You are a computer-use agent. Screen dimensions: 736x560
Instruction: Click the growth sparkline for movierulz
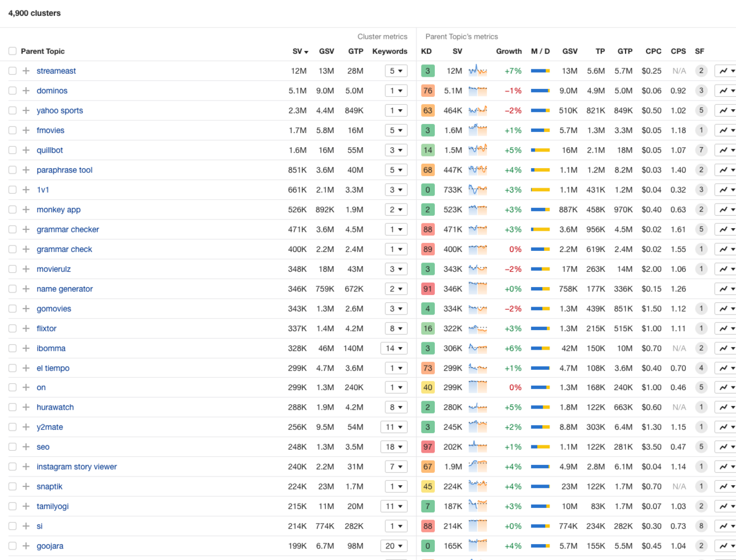tap(478, 269)
